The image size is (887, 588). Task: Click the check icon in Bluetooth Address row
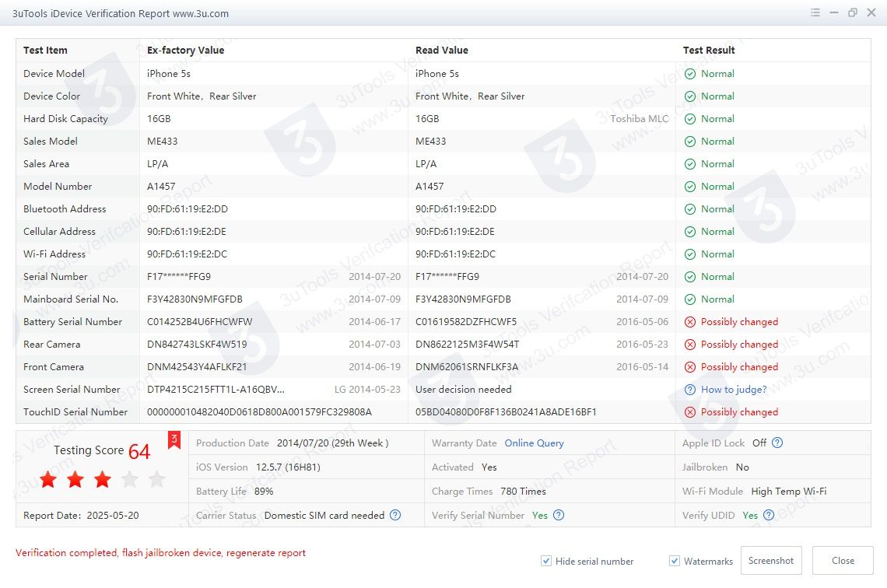pos(690,209)
